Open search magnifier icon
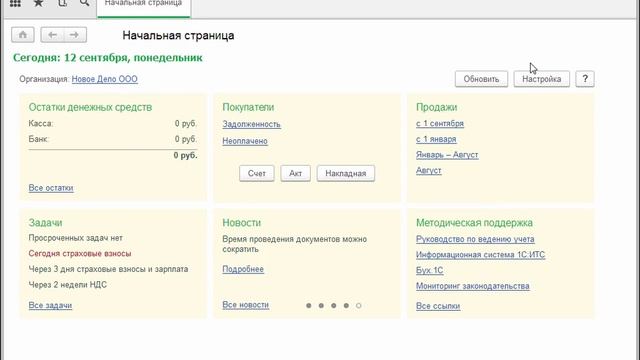This screenshot has width=640, height=360. click(84, 3)
